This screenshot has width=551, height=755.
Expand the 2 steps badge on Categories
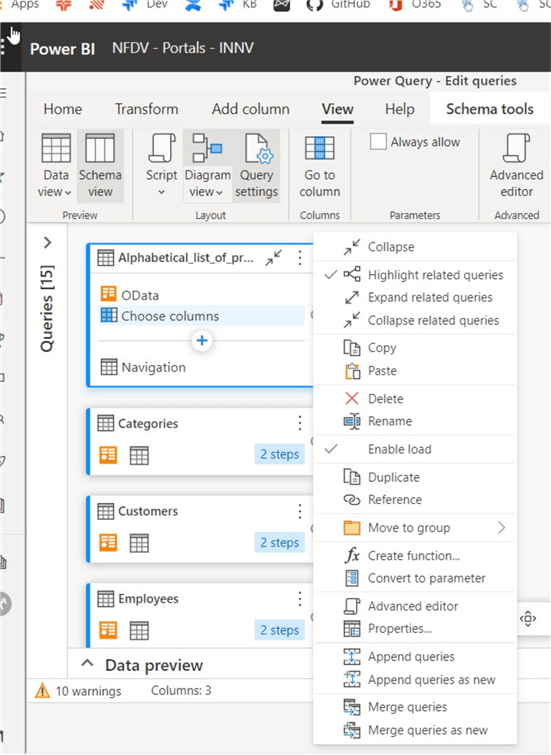(279, 455)
